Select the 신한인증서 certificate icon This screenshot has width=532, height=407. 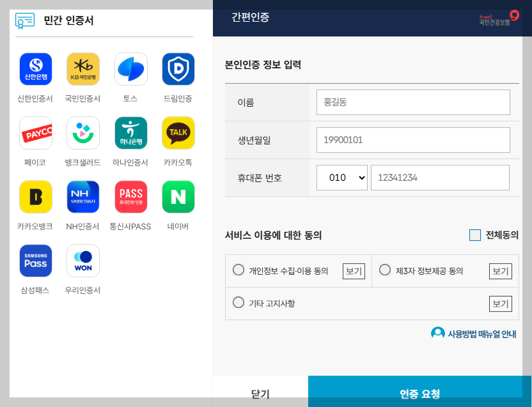[x=36, y=69]
